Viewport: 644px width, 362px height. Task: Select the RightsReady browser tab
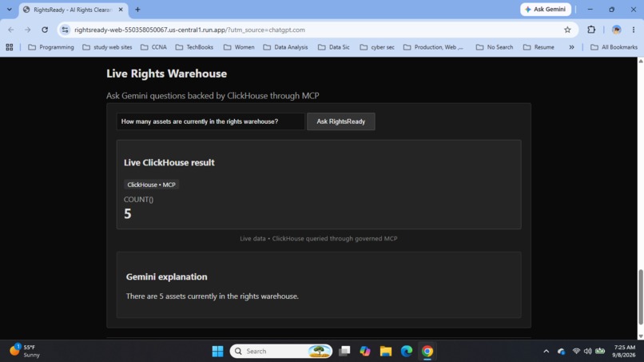click(73, 10)
